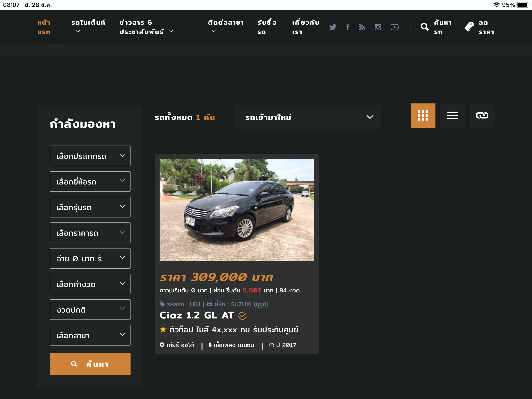
Task: Click the RSS feed icon
Action: click(x=362, y=27)
